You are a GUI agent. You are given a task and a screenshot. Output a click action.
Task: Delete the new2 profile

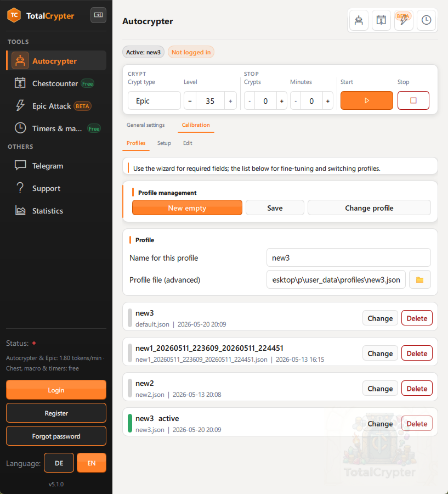coord(417,389)
